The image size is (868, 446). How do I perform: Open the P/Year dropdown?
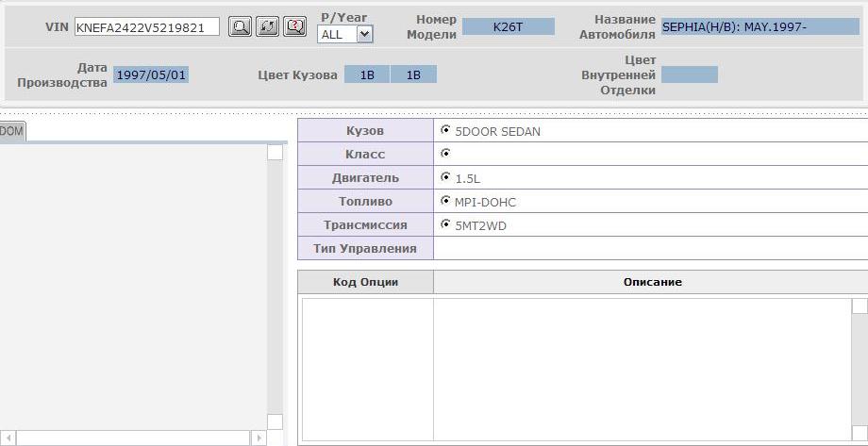(x=345, y=35)
